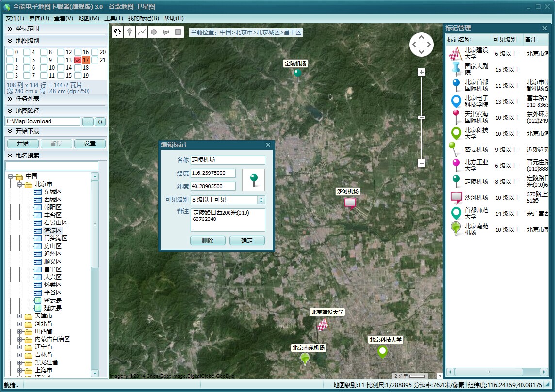The image size is (555, 392).
Task: Select the add marker pin tool
Action: click(130, 32)
